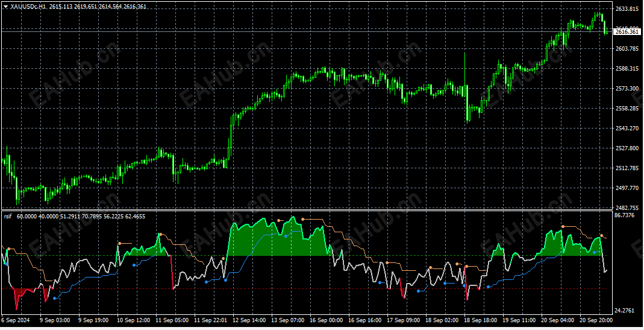Click the triangle icon before XAUUSDc,H1
The image size is (644, 330).
(6, 7)
